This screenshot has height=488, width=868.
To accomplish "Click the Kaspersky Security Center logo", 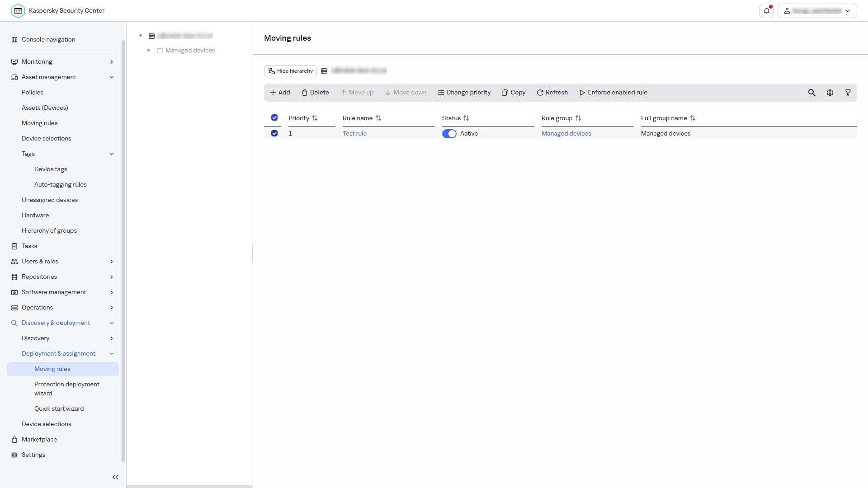I will [x=18, y=11].
